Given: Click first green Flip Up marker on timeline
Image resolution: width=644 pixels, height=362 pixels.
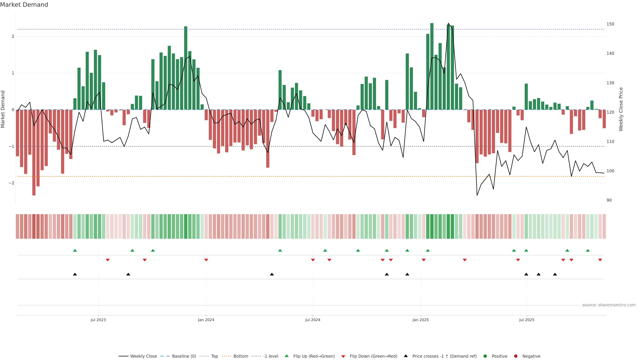Looking at the screenshot, I should pos(75,250).
